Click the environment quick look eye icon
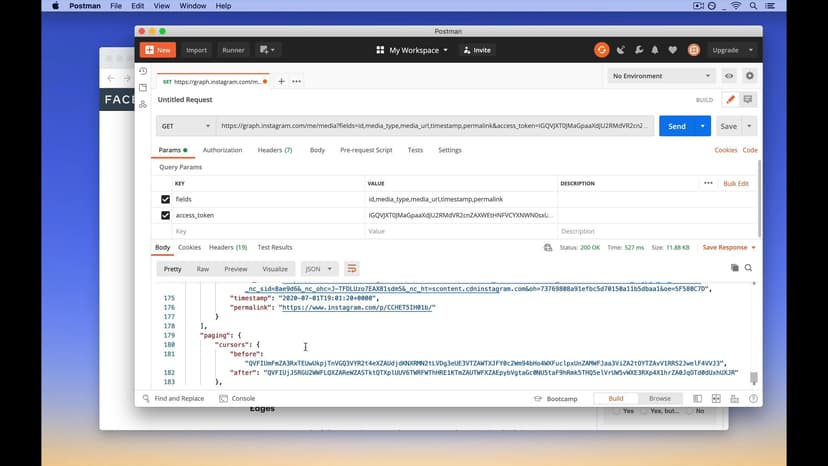 (x=729, y=76)
